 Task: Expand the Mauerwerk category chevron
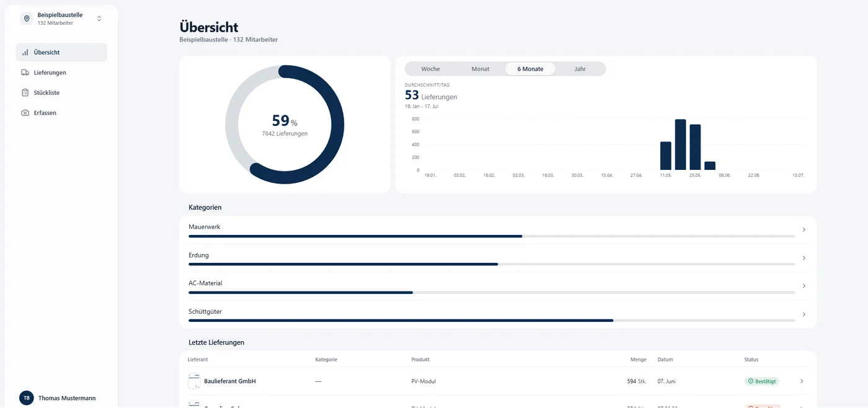[804, 229]
